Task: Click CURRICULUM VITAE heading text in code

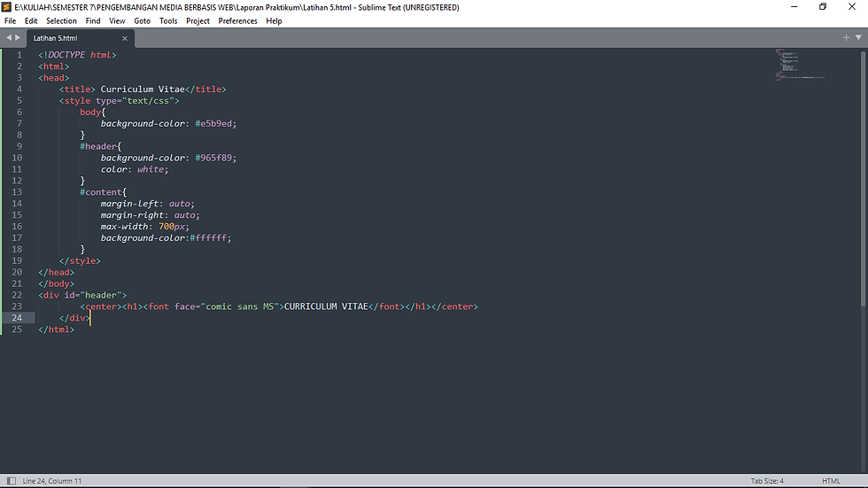Action: click(326, 306)
